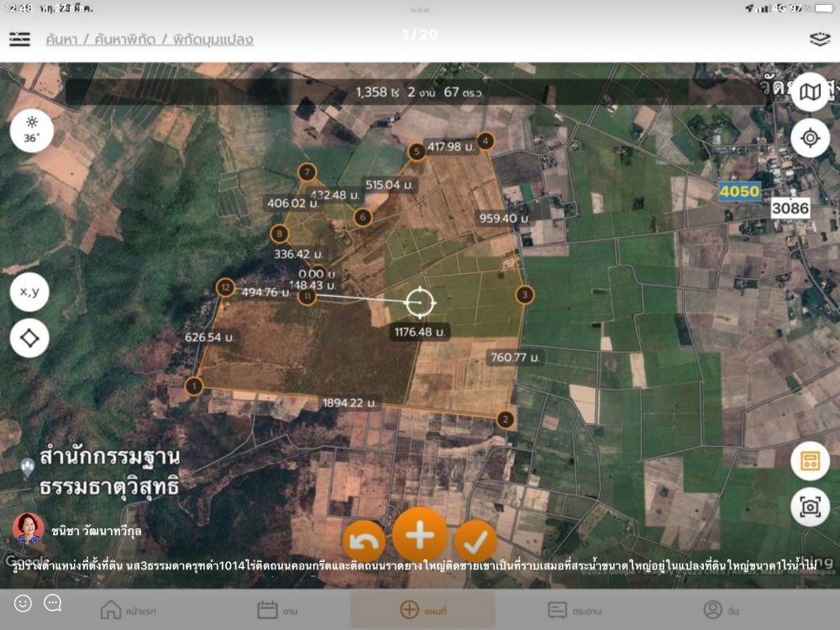
Task: Select the แผนที่ map tab
Action: (423, 609)
